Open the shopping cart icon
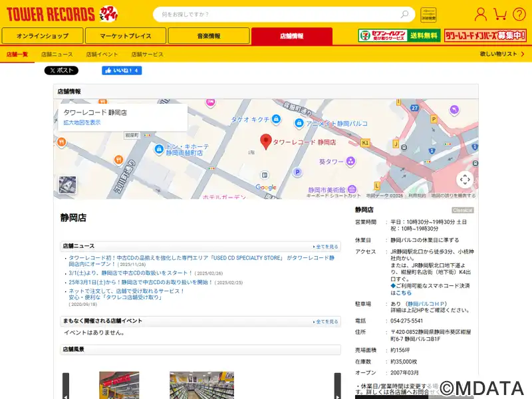Screen dimensions: 532x399 coord(500,14)
